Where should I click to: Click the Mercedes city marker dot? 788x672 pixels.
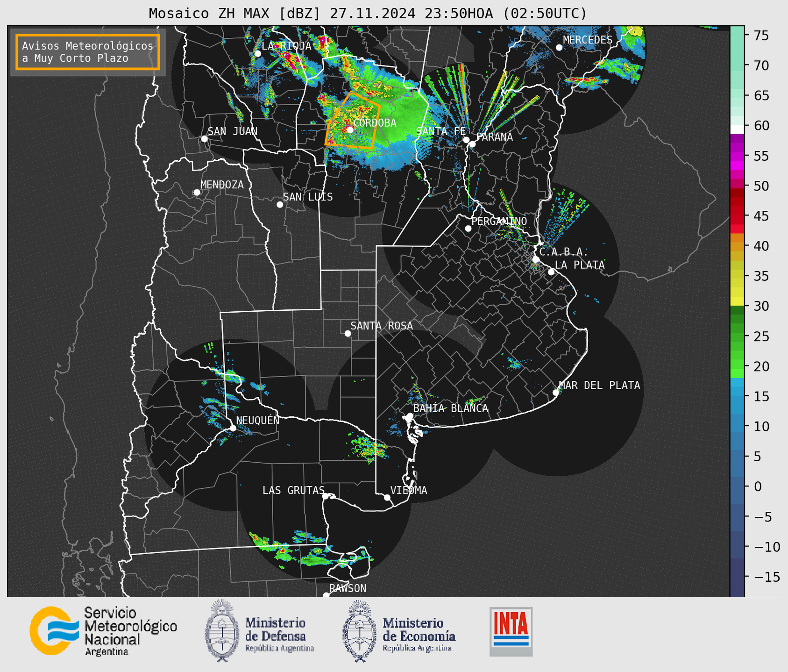pos(559,48)
